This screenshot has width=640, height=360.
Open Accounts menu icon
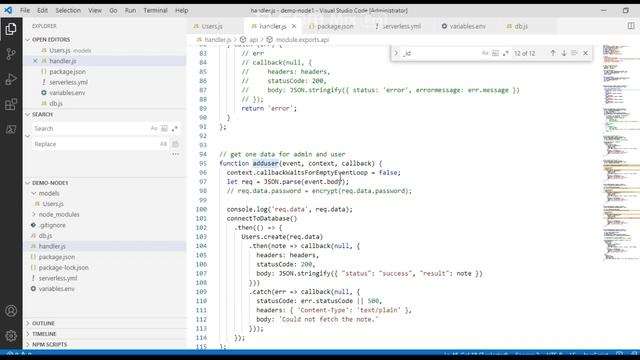tap(11, 311)
